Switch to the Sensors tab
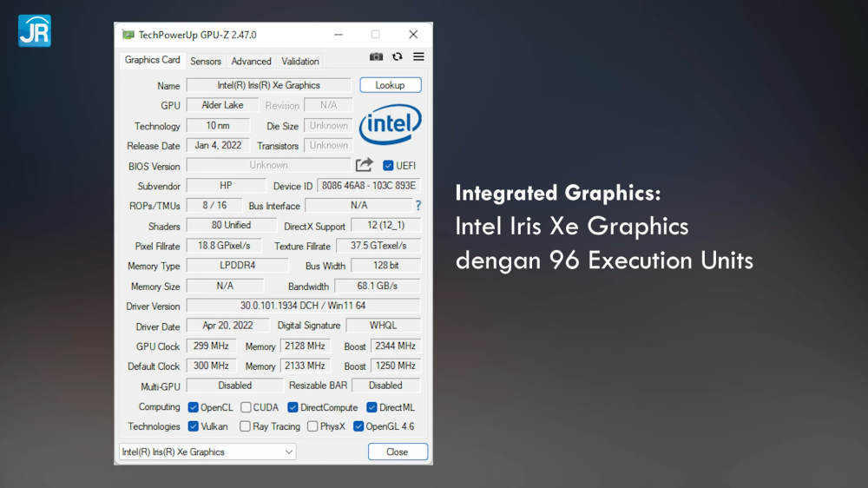This screenshot has width=868, height=488. point(206,62)
